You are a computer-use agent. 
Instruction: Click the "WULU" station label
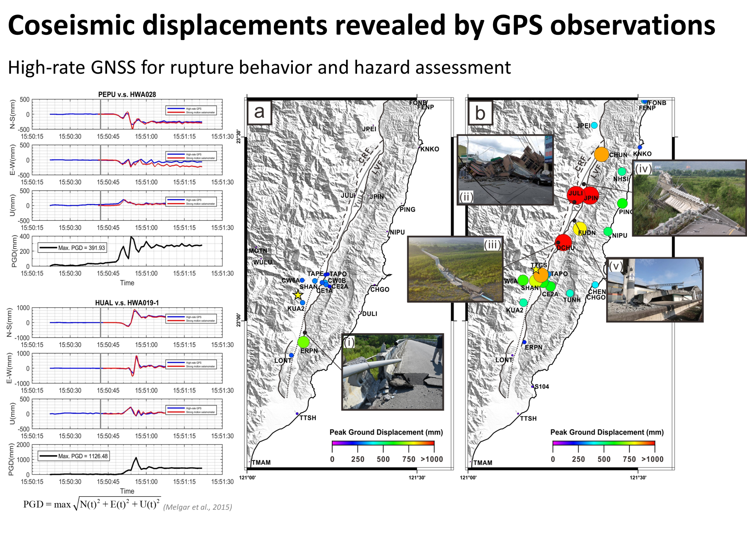click(x=263, y=262)
